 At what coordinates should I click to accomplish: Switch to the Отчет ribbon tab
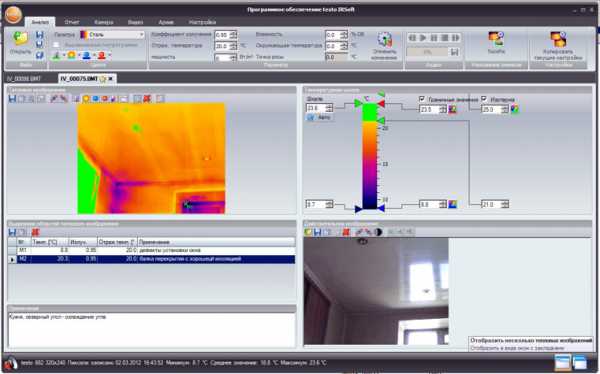click(72, 22)
